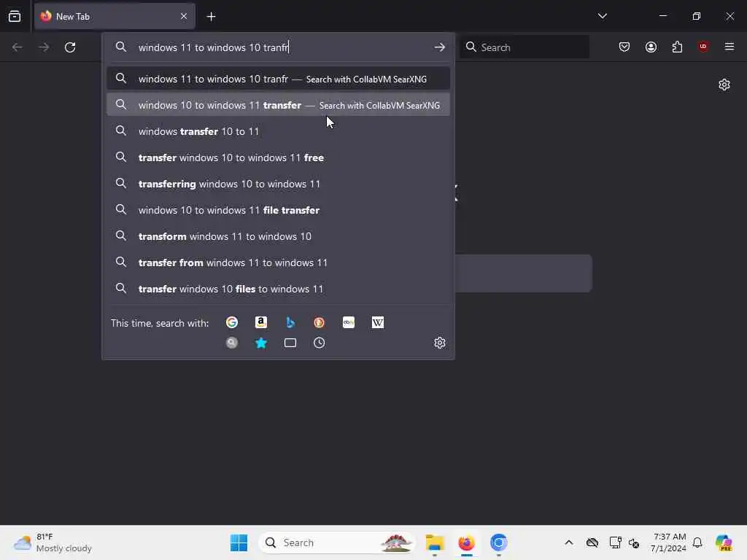
Task: Choose 'transfer windows 10 files to windows 11' suggestion
Action: click(x=278, y=288)
